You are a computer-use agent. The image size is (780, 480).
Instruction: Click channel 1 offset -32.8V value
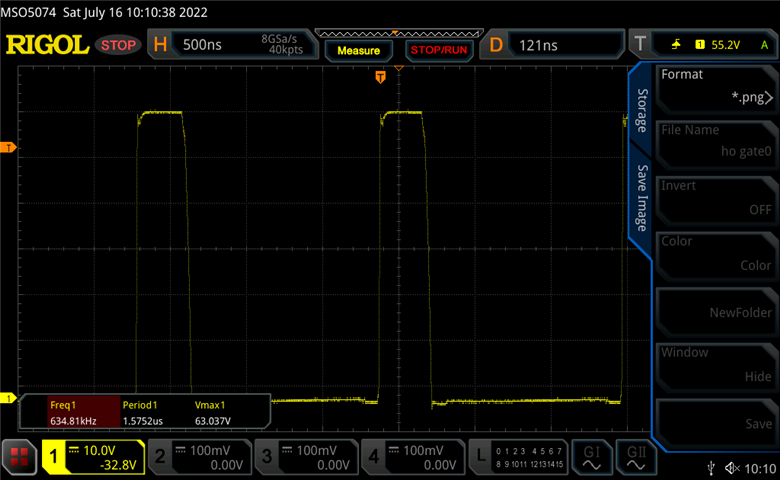coord(118,465)
